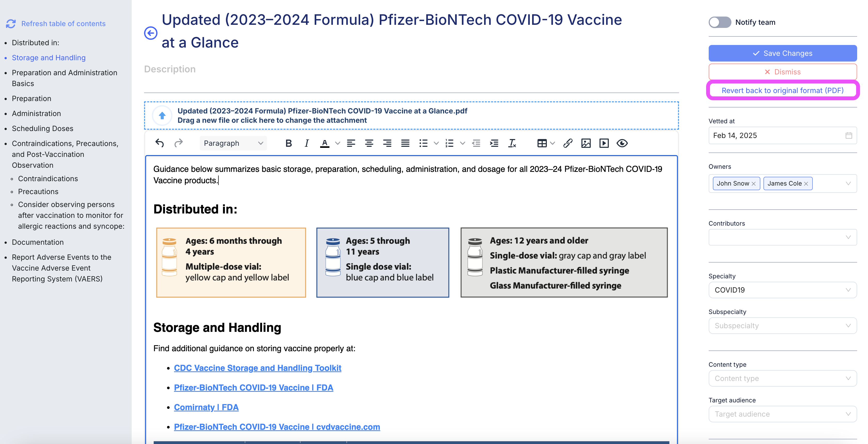Viewport: 868px width, 444px height.
Task: Open the text color options arrow
Action: 337,143
